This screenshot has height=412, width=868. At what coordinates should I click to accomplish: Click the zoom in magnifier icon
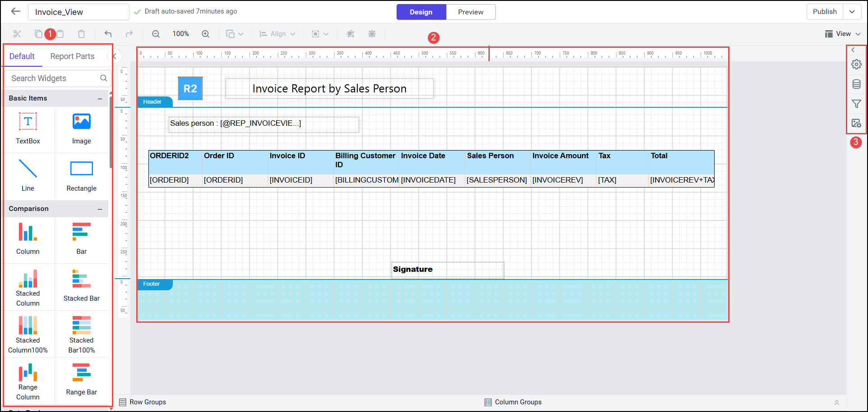pos(205,34)
